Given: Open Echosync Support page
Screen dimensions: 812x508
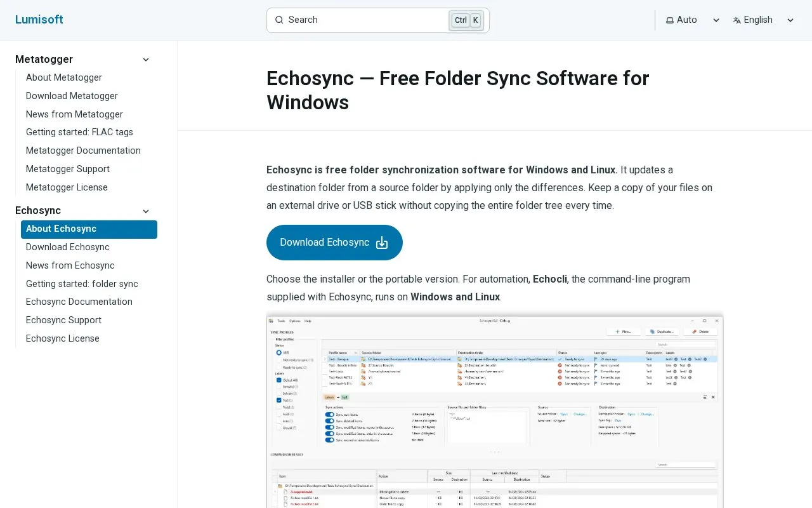Looking at the screenshot, I should pos(63,320).
